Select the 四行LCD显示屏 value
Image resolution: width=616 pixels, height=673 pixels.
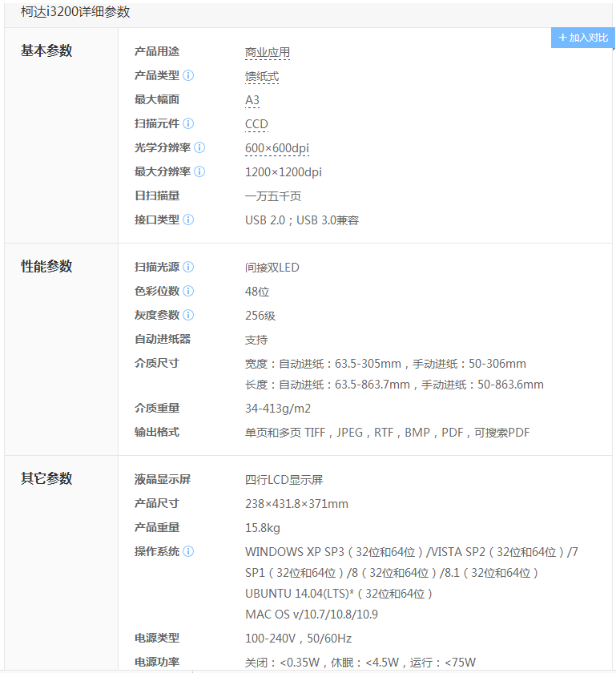point(284,479)
